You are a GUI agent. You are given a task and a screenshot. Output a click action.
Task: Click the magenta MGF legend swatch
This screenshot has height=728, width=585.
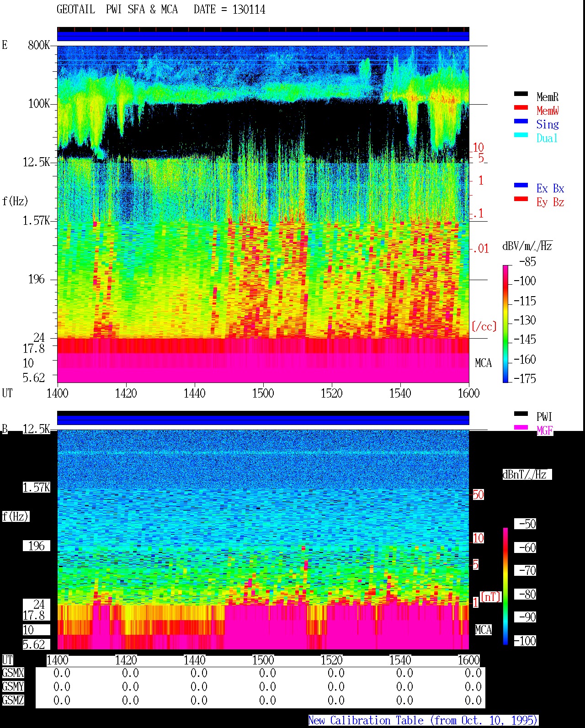[x=521, y=428]
